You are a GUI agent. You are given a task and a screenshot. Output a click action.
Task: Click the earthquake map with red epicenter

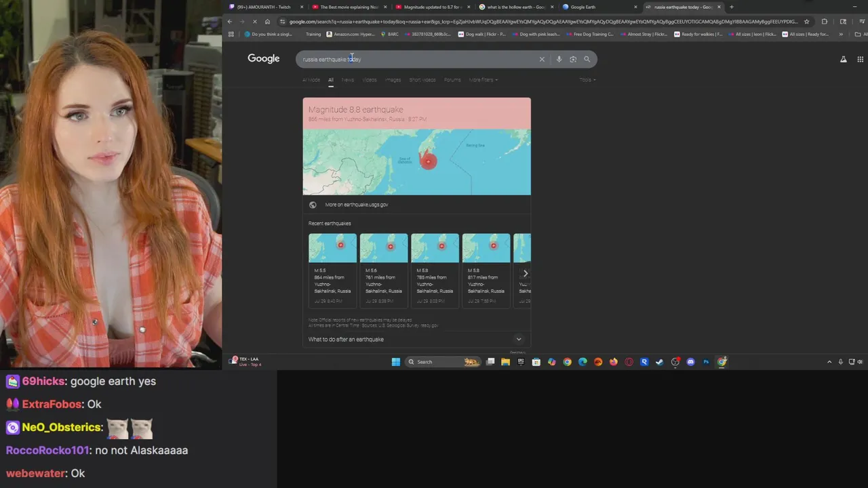click(416, 162)
